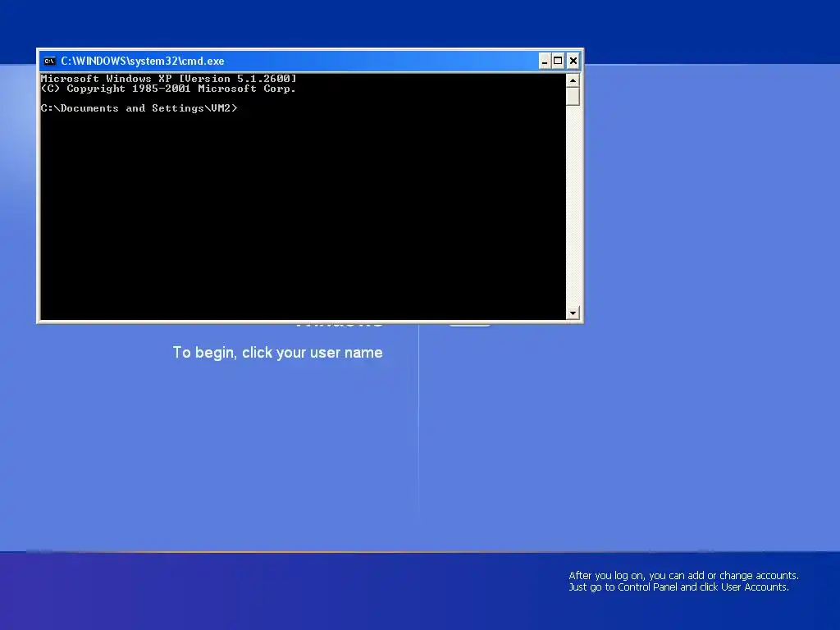Close the cmd.exe window

point(573,61)
